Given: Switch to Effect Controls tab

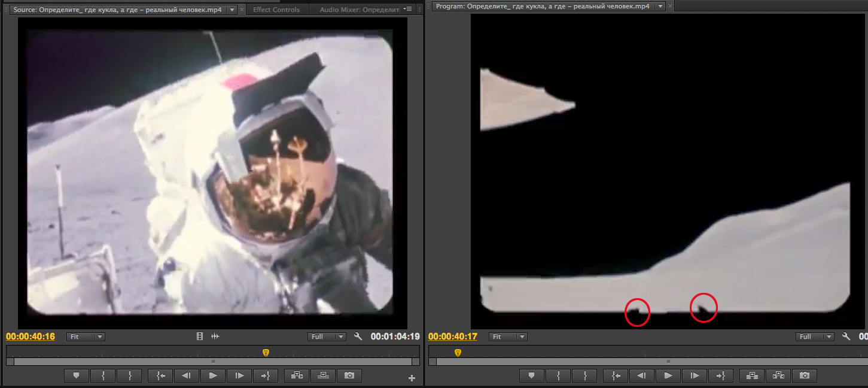Looking at the screenshot, I should pyautogui.click(x=276, y=10).
